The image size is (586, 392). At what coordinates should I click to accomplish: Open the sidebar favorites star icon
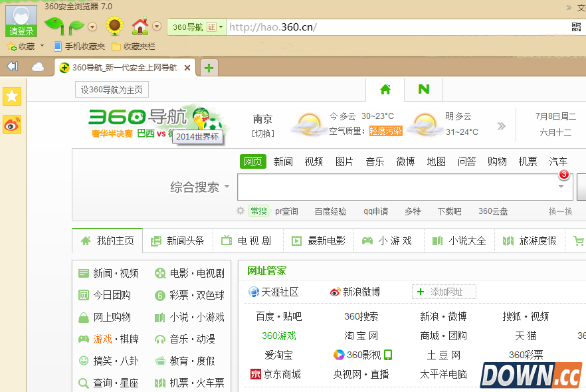pyautogui.click(x=12, y=96)
